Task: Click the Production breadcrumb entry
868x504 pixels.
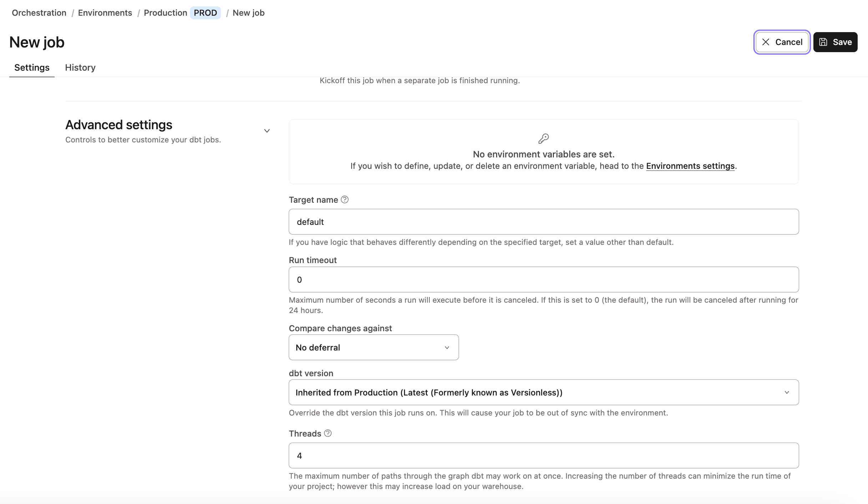Action: click(165, 12)
